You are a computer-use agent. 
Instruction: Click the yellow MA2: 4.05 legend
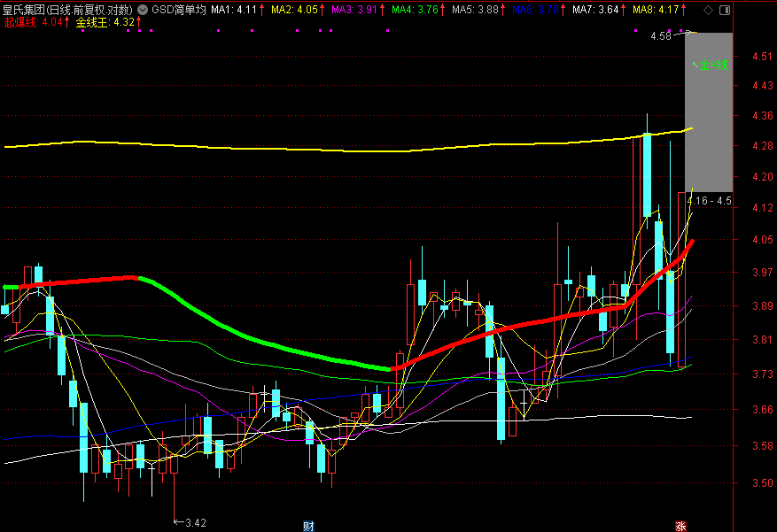tap(294, 10)
